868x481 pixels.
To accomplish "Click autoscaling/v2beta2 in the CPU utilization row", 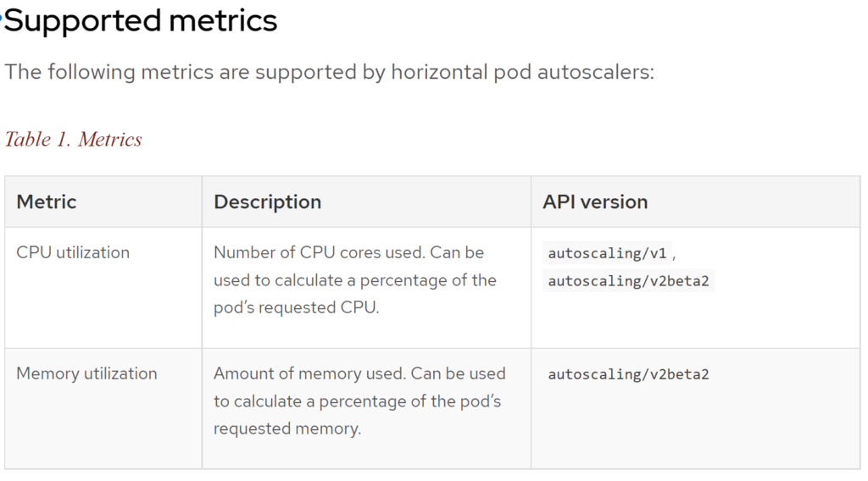I will tap(628, 281).
